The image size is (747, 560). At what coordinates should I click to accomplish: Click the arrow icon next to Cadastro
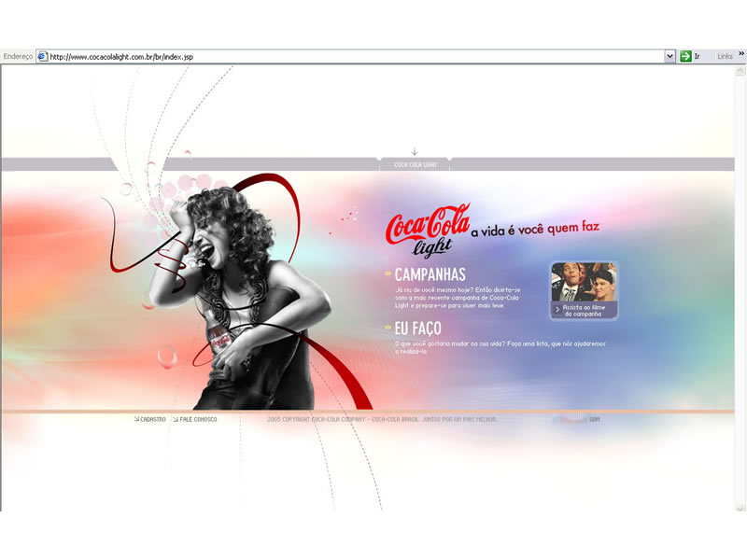[x=136, y=419]
